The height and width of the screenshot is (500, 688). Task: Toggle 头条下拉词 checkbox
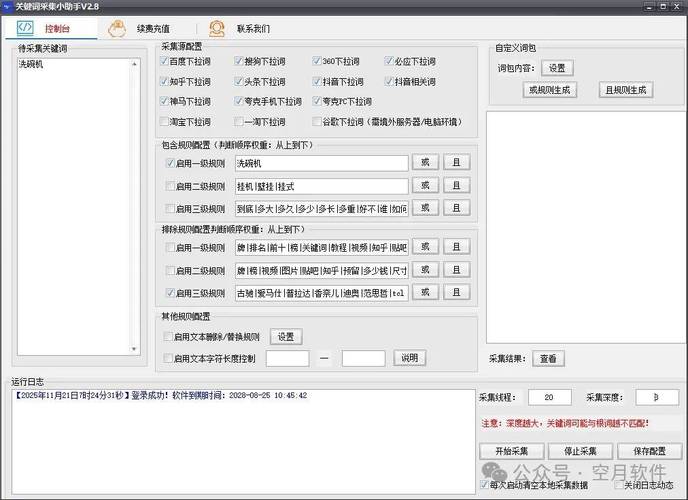click(x=238, y=81)
